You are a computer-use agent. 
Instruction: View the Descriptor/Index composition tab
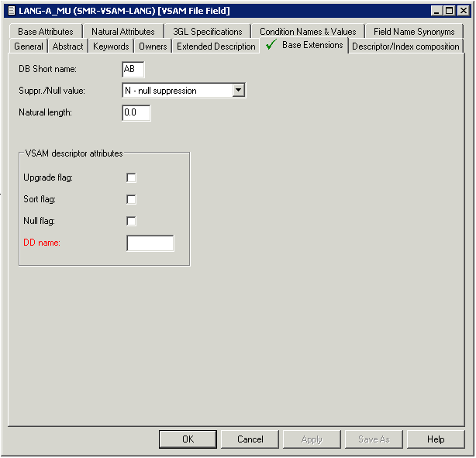pyautogui.click(x=405, y=46)
